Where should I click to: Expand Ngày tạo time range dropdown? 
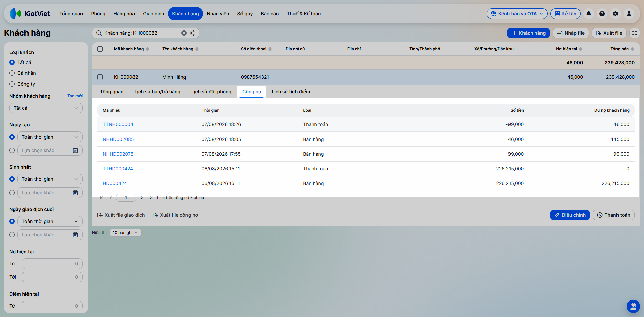point(50,137)
